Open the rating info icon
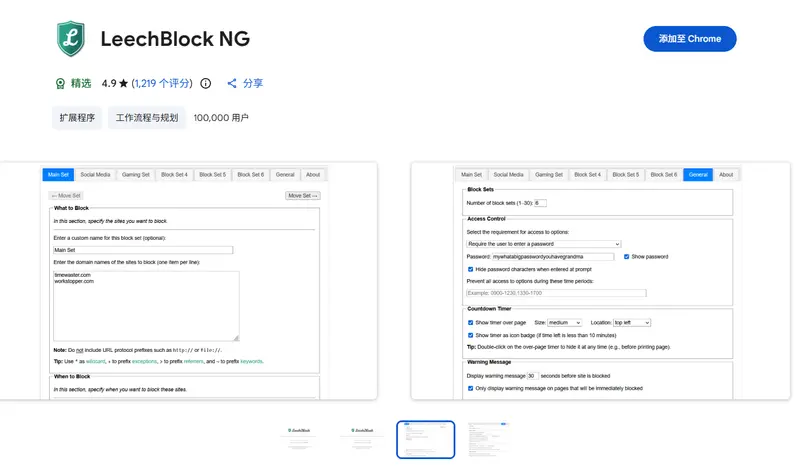 pyautogui.click(x=206, y=83)
